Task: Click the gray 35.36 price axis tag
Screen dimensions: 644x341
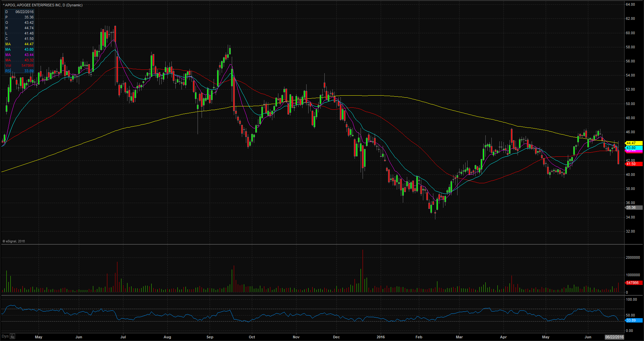Action: click(634, 207)
